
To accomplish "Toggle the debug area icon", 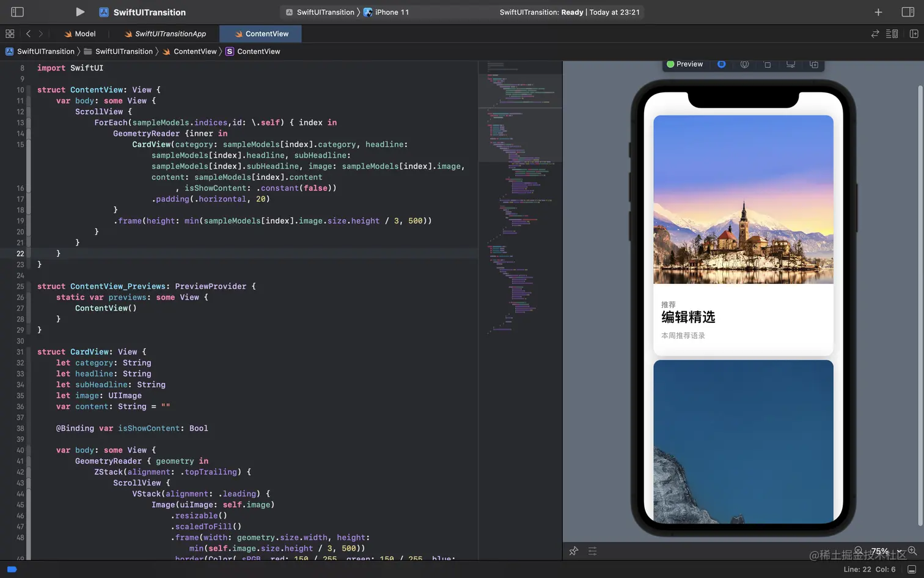I will [x=911, y=569].
